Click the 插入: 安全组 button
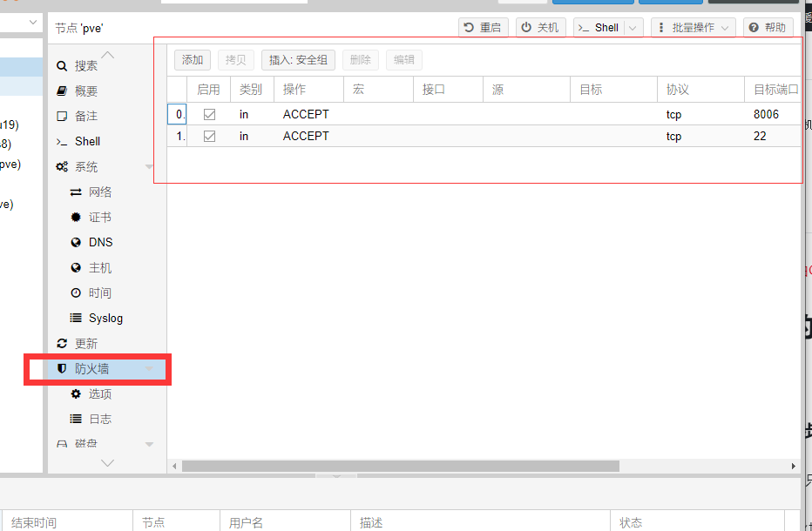Image resolution: width=812 pixels, height=531 pixels. (x=298, y=60)
